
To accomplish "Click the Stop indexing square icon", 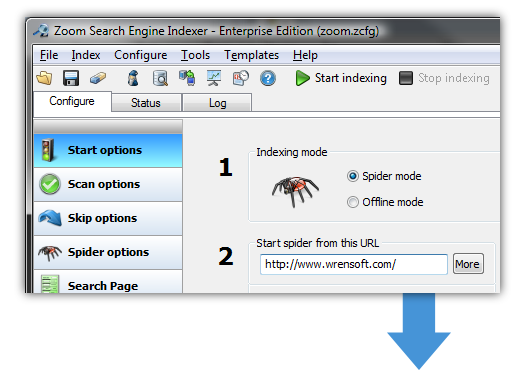I will pos(406,78).
